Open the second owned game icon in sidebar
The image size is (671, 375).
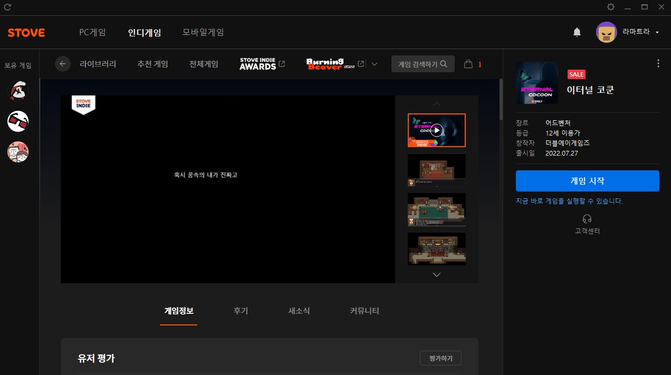point(18,122)
